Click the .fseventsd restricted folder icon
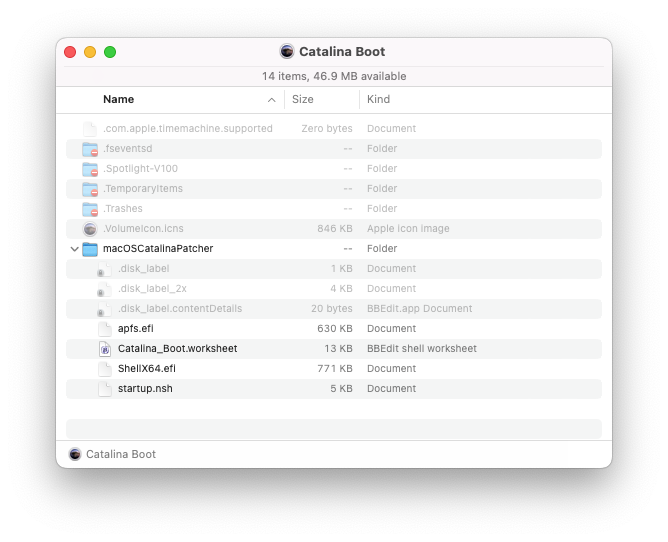Screen dimensions: 668x542 coord(90,149)
